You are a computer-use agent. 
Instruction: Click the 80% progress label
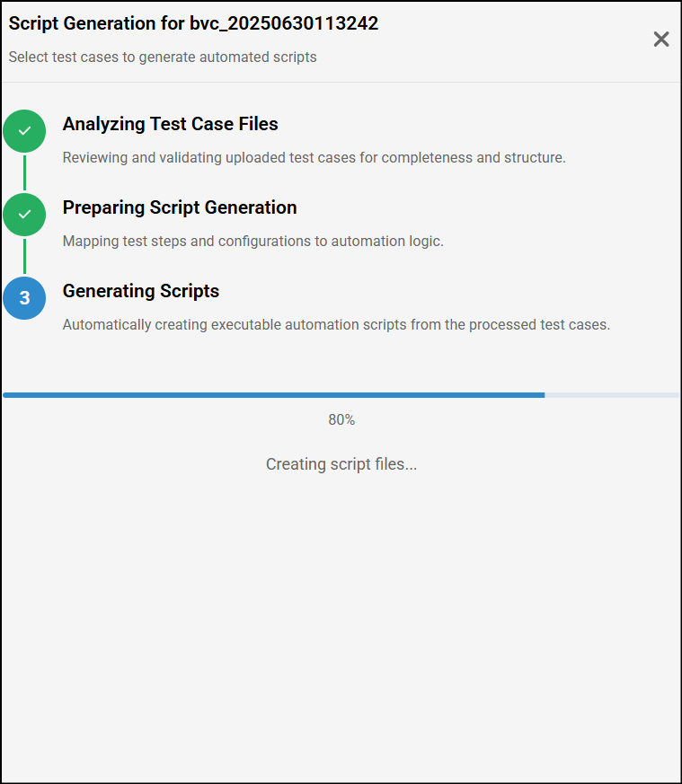point(341,419)
